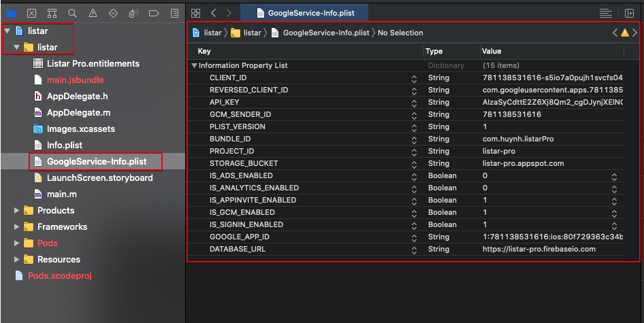Open the Debug navigator icon
644x323 pixels.
click(134, 13)
